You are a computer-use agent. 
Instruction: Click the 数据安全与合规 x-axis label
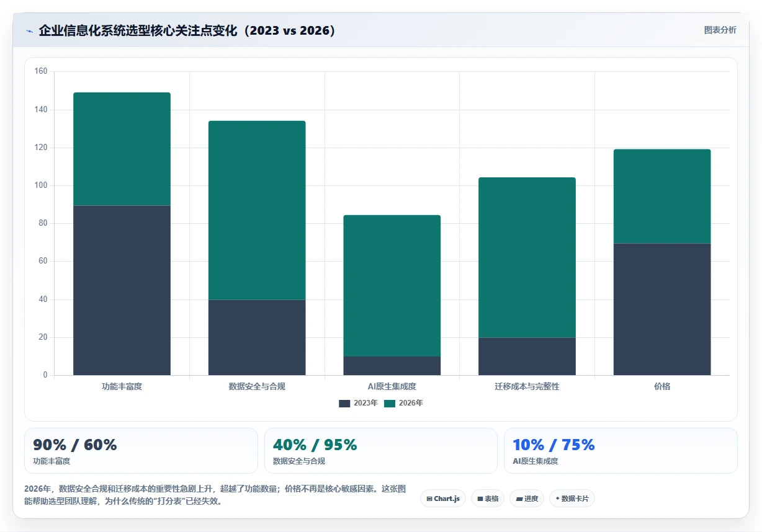pos(257,386)
